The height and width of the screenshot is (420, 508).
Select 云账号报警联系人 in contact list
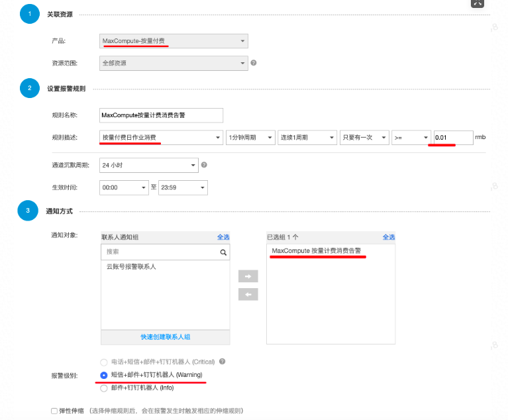click(x=131, y=267)
